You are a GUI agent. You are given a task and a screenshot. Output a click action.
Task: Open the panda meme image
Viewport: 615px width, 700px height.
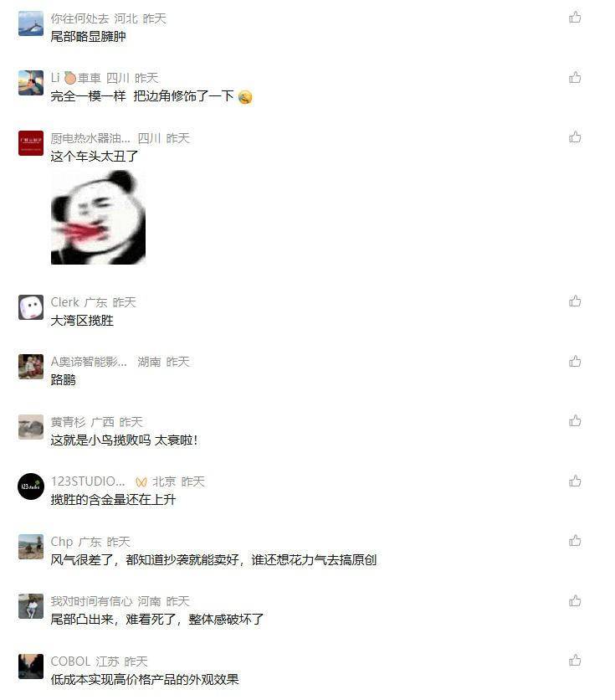pos(98,217)
